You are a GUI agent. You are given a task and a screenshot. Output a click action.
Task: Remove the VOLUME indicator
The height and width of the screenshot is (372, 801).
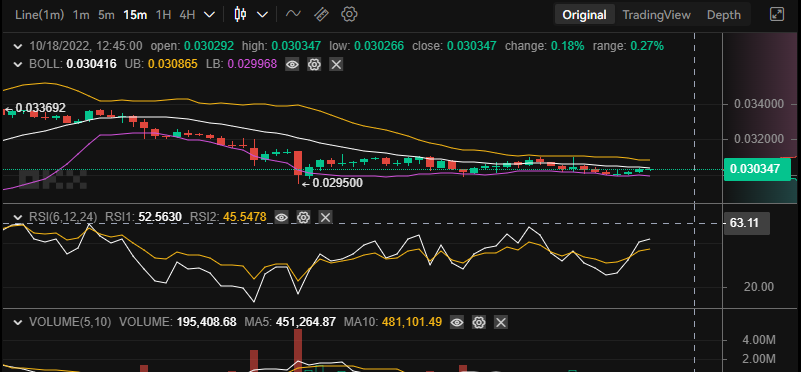[501, 322]
